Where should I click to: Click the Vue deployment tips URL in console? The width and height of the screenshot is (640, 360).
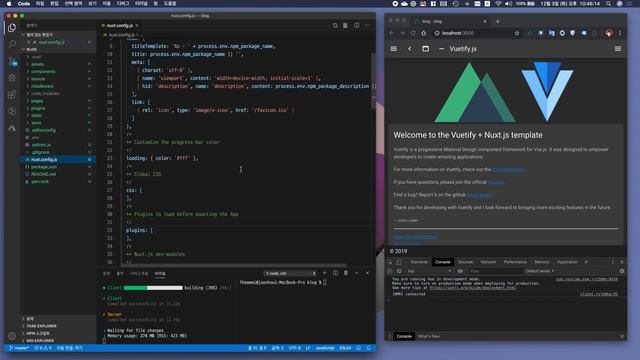(x=472, y=288)
